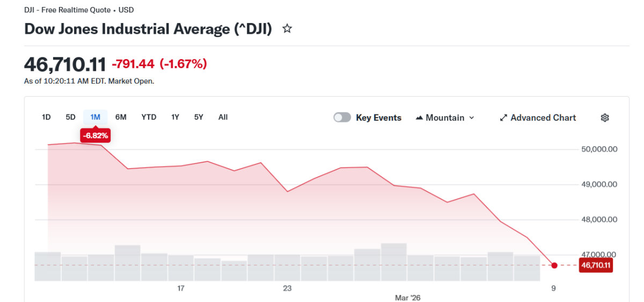Image resolution: width=644 pixels, height=302 pixels.
Task: Click the Advanced Chart expand arrows icon
Action: (x=503, y=118)
